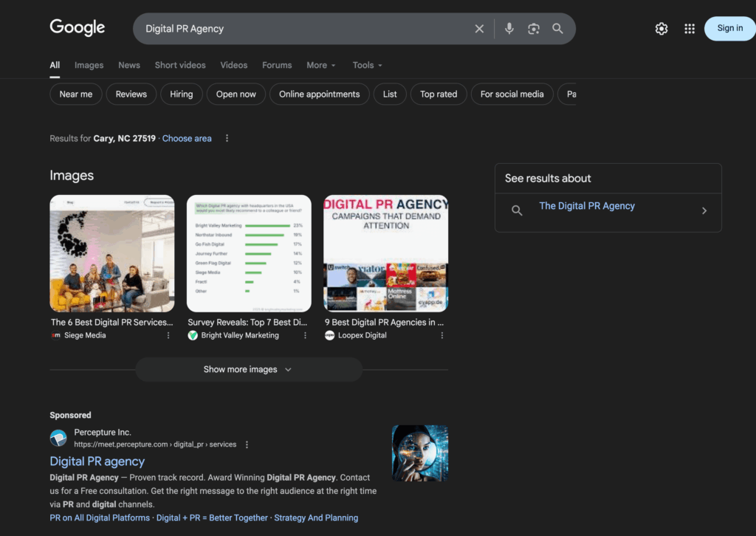Viewport: 756px width, 536px height.
Task: Open the More search categories dropdown
Action: click(x=320, y=65)
